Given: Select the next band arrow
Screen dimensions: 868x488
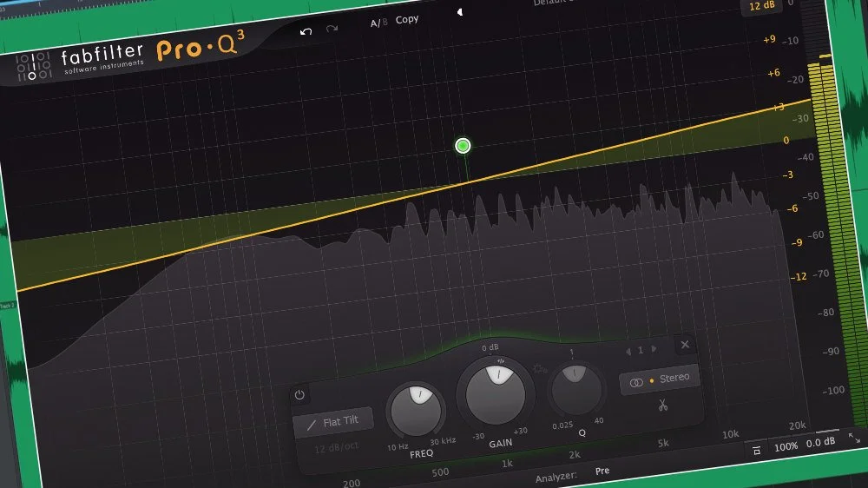Looking at the screenshot, I should pyautogui.click(x=654, y=348).
